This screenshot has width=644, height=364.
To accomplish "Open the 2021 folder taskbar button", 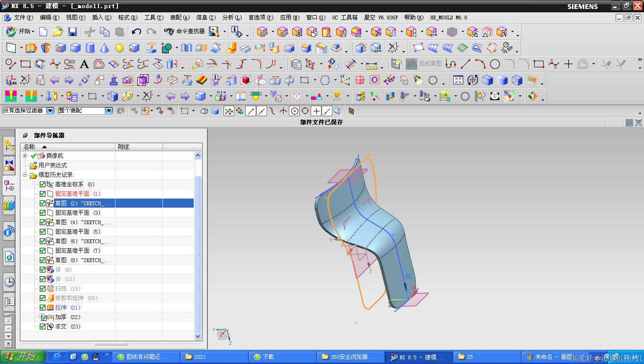I will pos(215,357).
